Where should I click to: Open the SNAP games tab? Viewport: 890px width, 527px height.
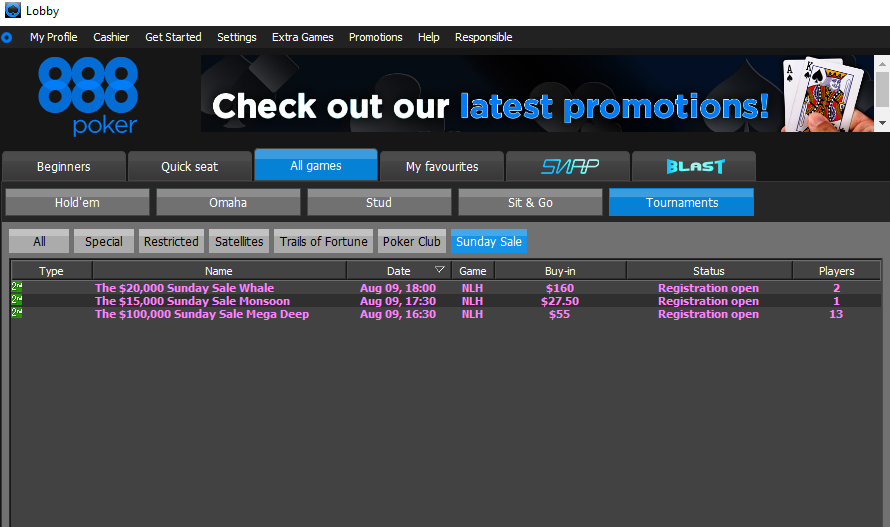[568, 166]
